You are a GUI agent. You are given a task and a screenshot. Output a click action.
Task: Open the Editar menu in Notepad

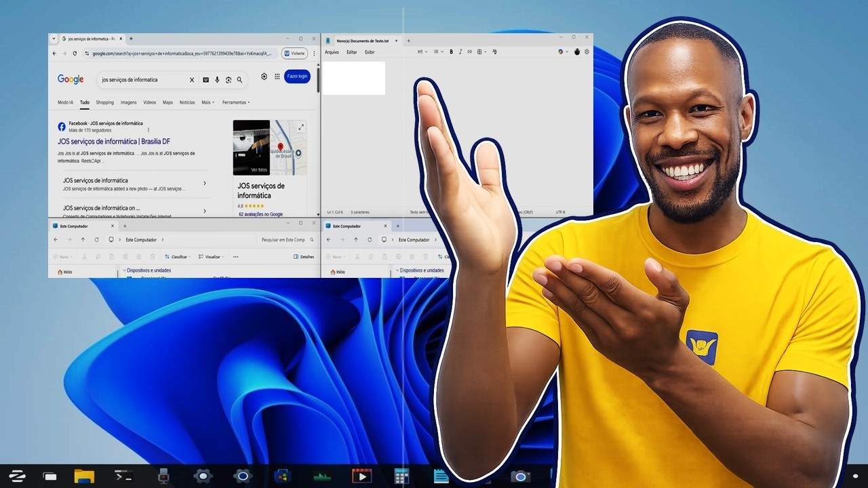[352, 52]
